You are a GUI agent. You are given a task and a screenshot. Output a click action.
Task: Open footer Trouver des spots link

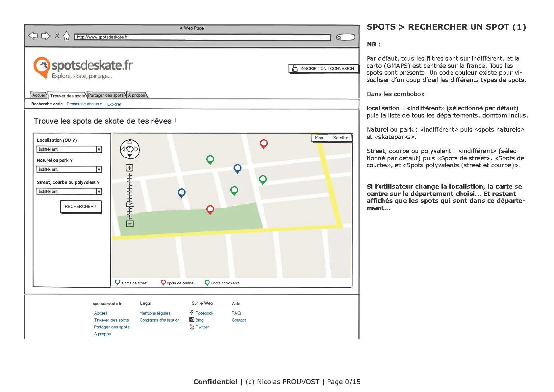[112, 320]
